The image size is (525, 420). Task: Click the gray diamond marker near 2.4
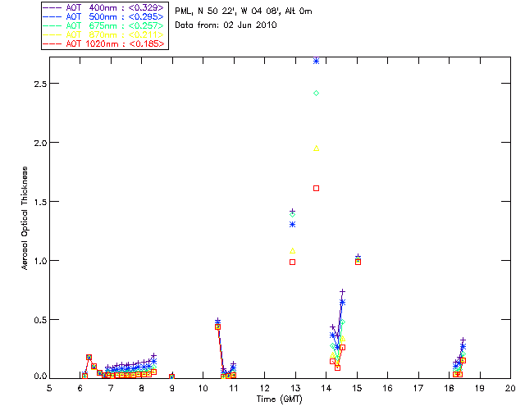tap(316, 93)
